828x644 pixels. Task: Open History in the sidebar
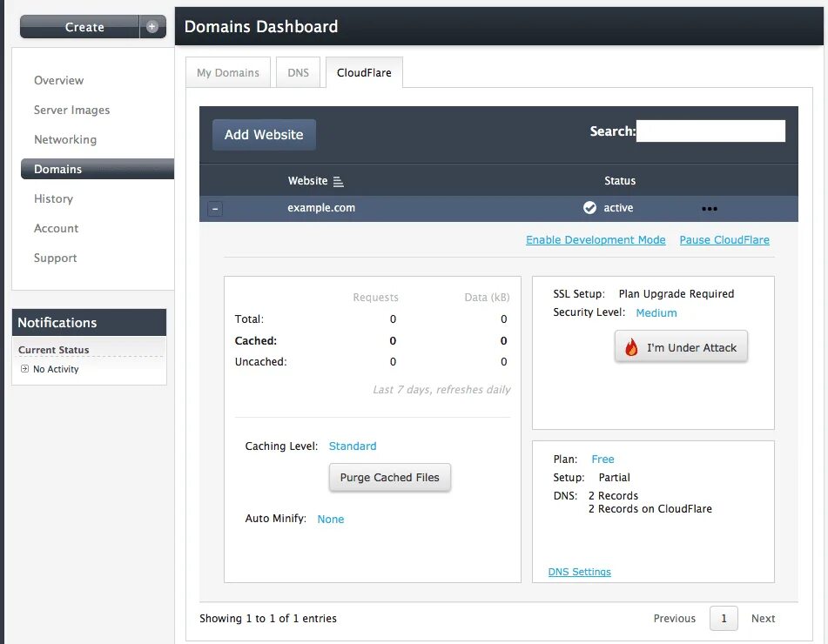[53, 198]
